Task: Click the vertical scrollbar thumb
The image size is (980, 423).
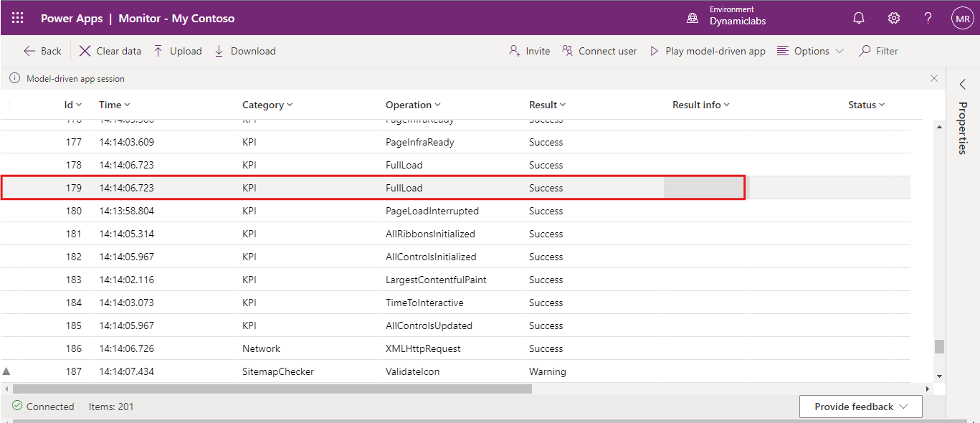Action: pyautogui.click(x=939, y=346)
